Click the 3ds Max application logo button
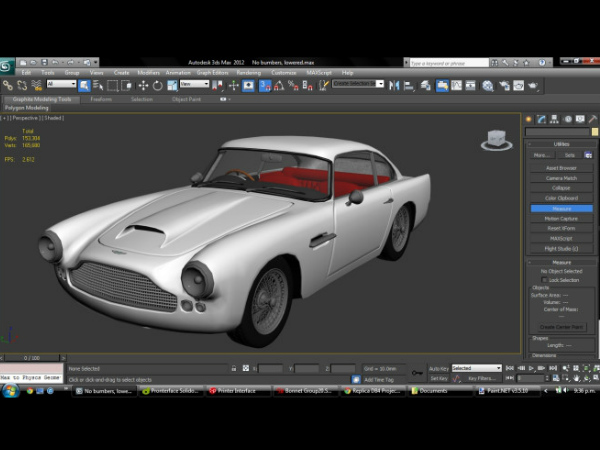The image size is (600, 450). [x=8, y=66]
